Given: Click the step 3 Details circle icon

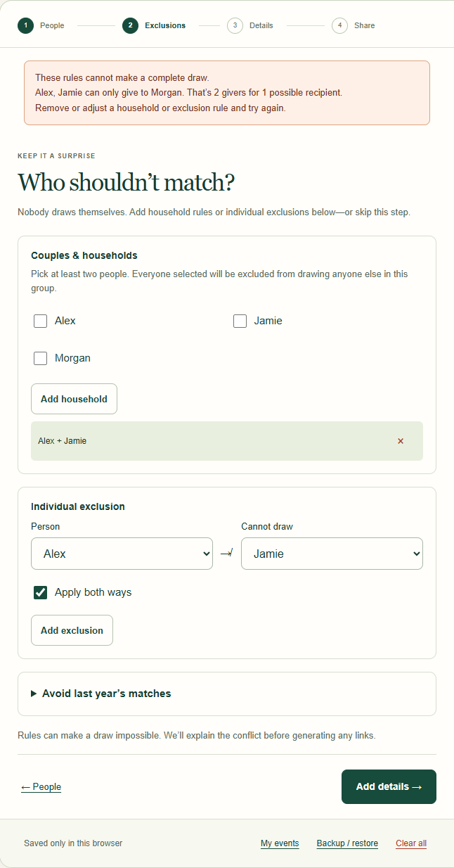Looking at the screenshot, I should [235, 25].
